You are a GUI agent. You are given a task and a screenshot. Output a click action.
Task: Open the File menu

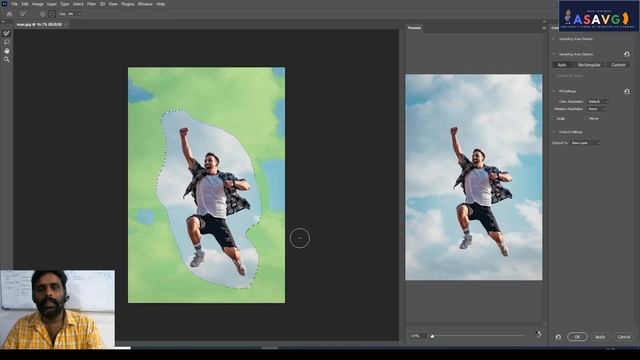(x=14, y=4)
